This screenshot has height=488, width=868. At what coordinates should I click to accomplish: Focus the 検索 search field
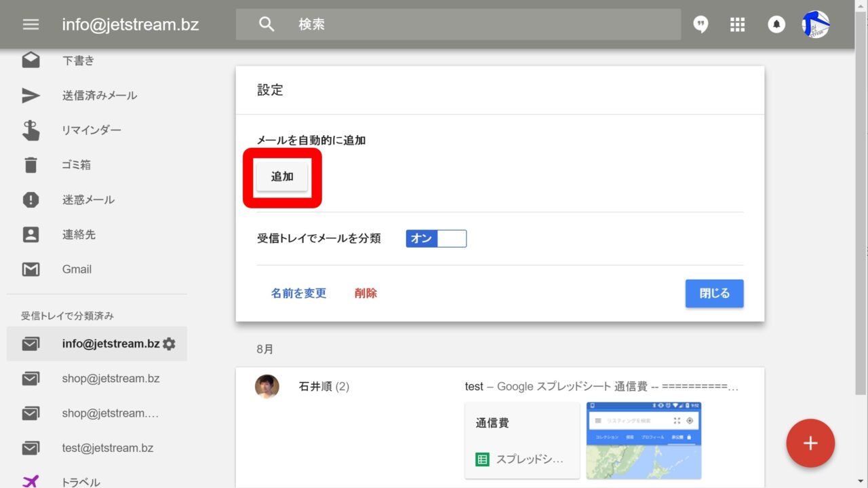pos(475,24)
